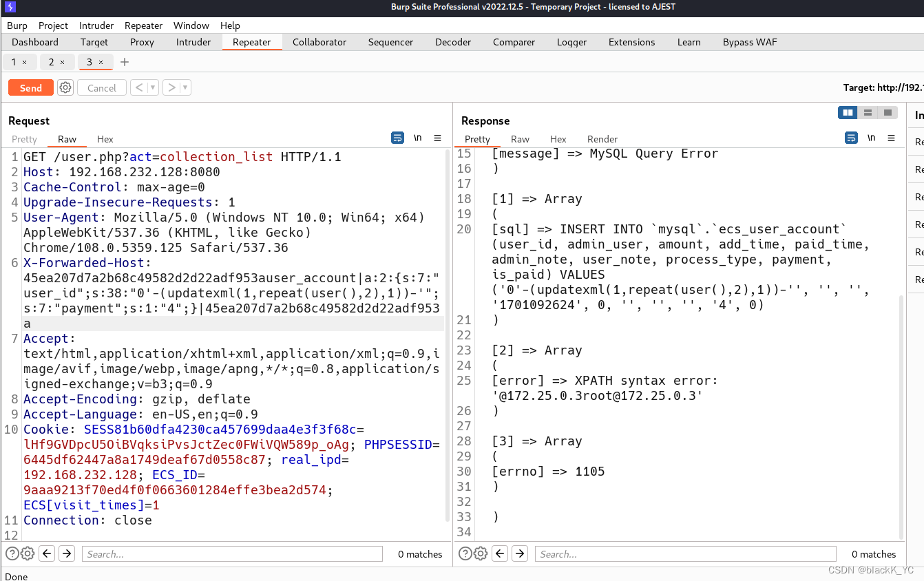The width and height of the screenshot is (924, 581).
Task: Select Response Hex view
Action: click(x=558, y=139)
